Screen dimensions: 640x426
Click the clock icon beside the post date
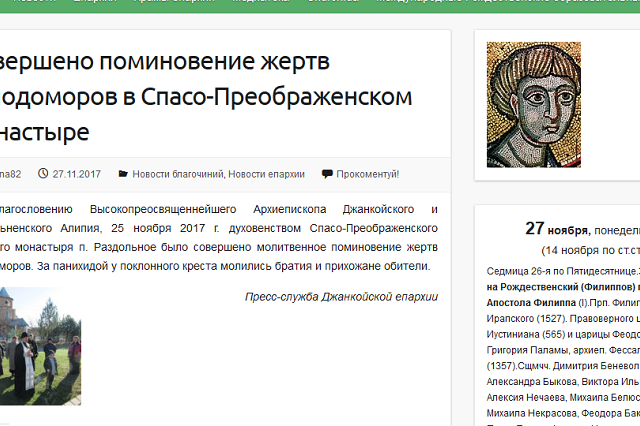tap(43, 173)
